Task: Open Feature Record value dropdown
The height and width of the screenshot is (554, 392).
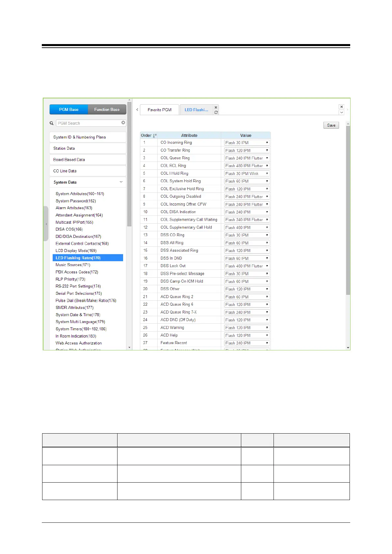Action: 247,343
